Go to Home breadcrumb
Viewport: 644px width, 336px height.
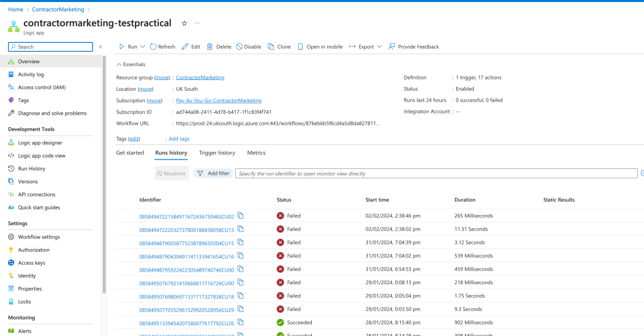16,9
